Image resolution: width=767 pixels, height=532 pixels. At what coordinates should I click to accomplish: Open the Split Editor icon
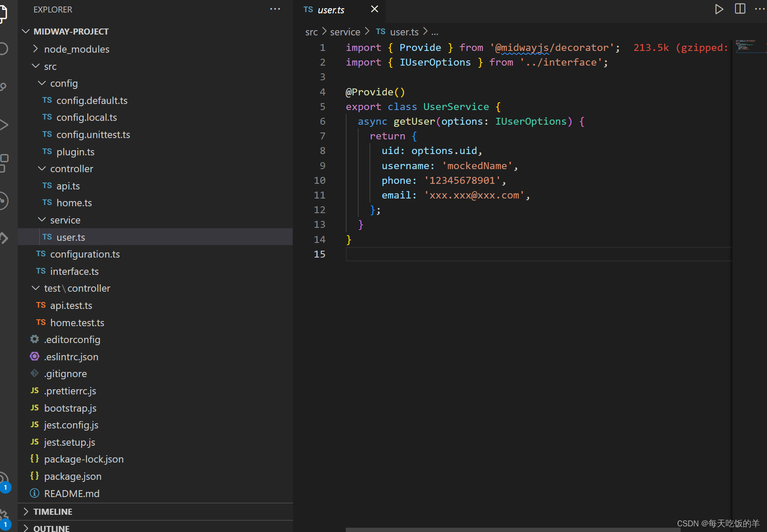click(x=740, y=9)
